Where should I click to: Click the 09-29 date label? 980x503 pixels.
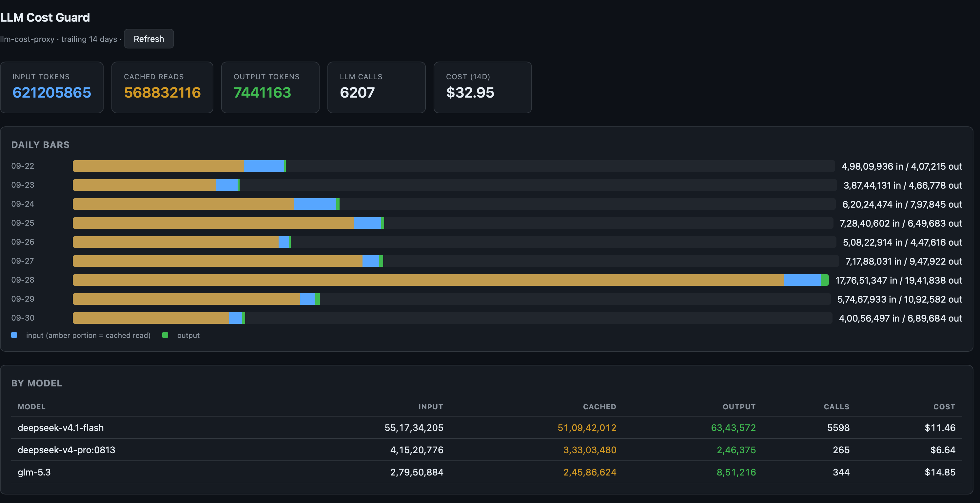pos(23,299)
